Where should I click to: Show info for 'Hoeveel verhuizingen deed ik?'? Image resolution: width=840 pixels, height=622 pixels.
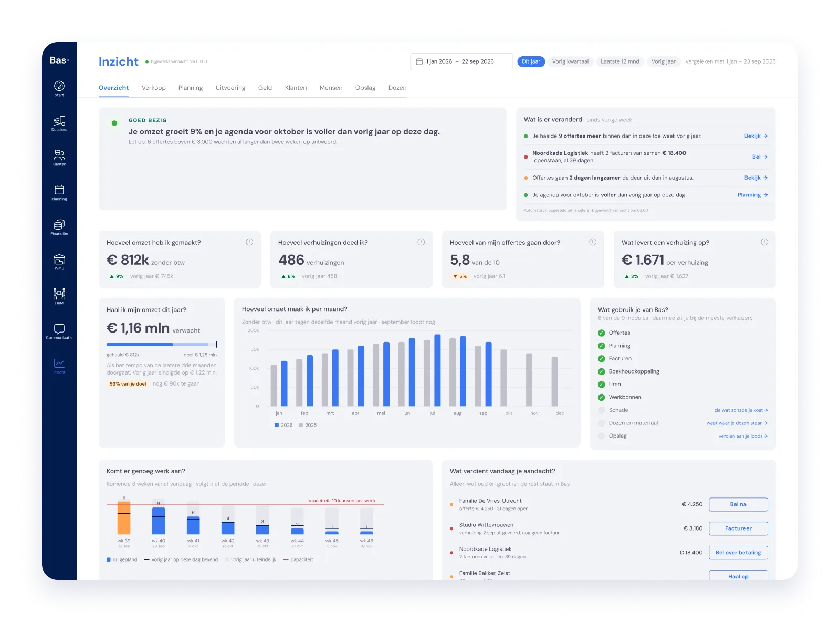tap(421, 242)
